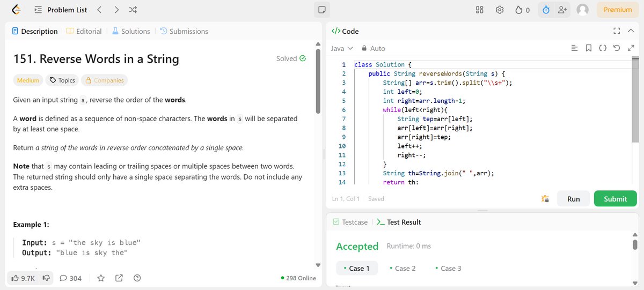Click the Solved status label
The width and height of the screenshot is (644, 290).
(x=291, y=58)
